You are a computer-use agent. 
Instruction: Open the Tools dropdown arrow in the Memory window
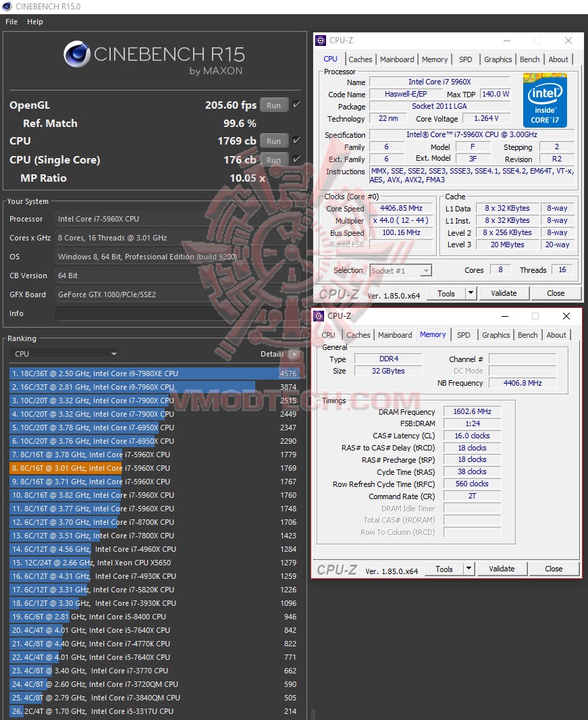(x=469, y=569)
